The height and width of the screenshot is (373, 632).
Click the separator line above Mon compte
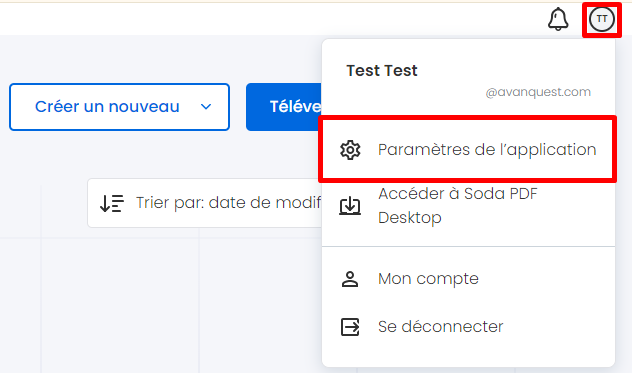(x=468, y=246)
